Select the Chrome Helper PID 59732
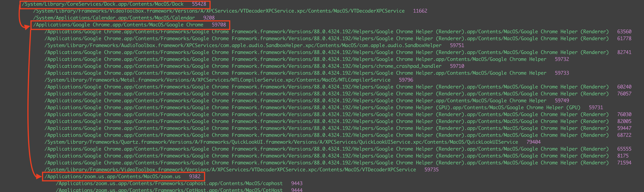This screenshot has height=192, width=644. [562, 59]
